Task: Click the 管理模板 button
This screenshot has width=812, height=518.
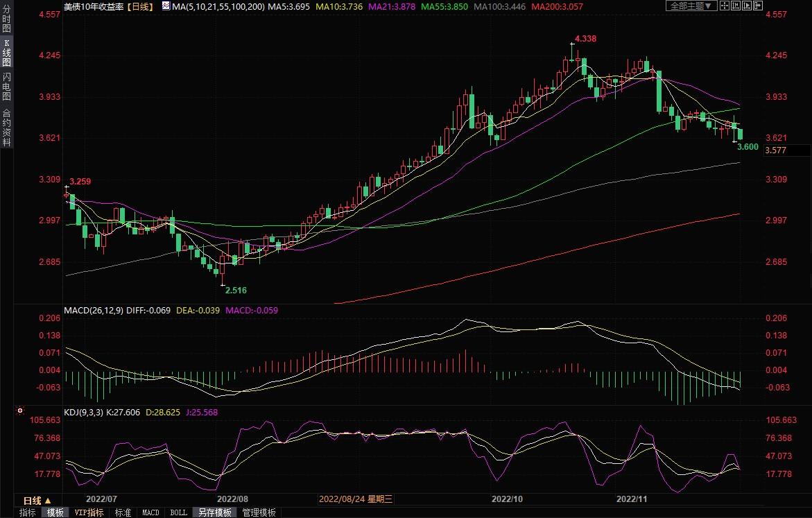Action: pos(259,512)
